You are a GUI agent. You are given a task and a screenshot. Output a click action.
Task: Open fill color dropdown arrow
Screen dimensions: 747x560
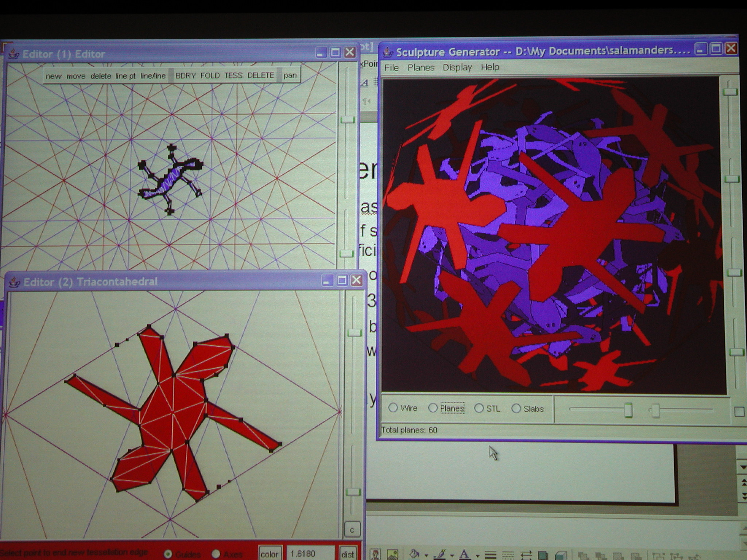tap(426, 556)
